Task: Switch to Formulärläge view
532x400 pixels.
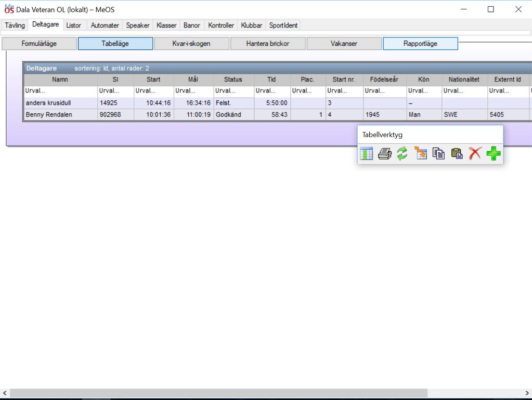Action: pyautogui.click(x=40, y=44)
